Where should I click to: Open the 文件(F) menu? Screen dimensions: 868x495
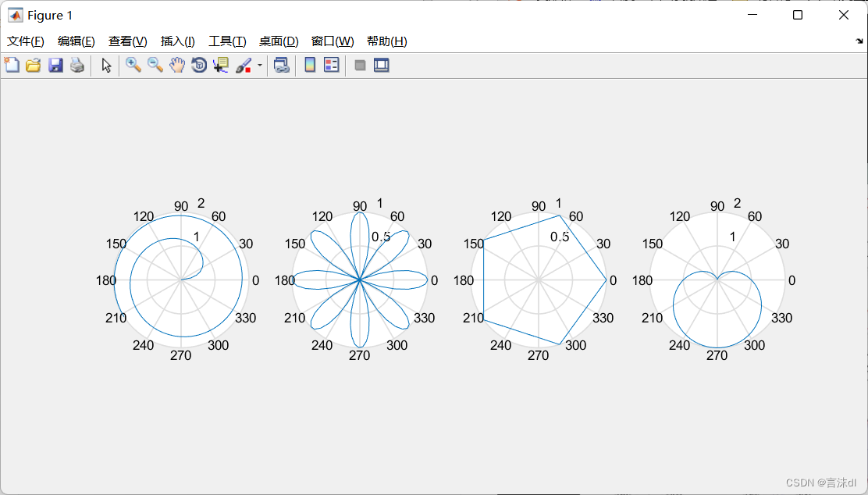click(26, 41)
